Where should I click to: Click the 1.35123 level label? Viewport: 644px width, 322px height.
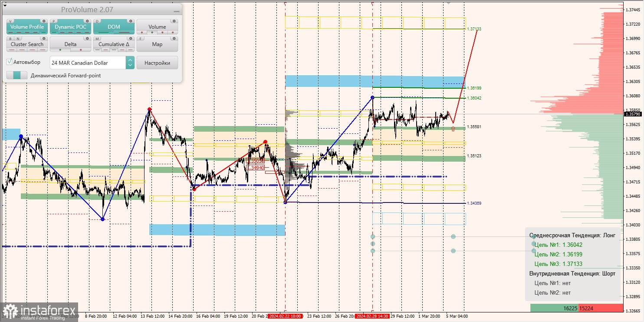point(474,156)
